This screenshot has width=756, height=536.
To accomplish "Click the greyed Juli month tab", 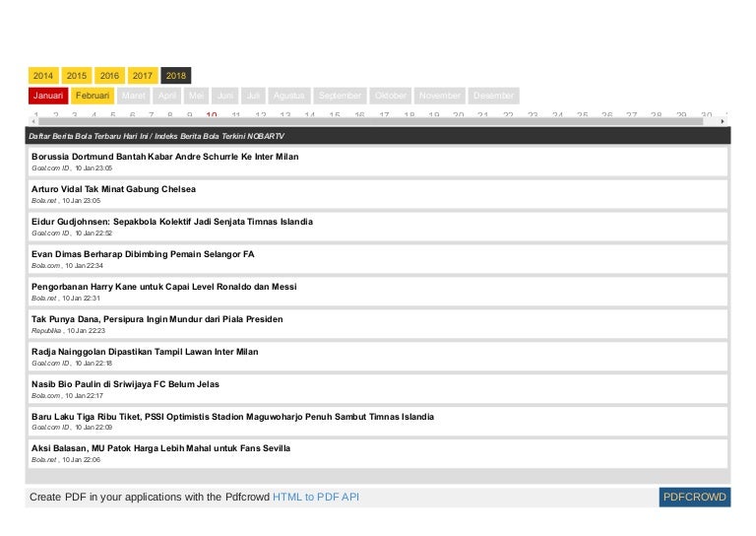I will 253,96.
